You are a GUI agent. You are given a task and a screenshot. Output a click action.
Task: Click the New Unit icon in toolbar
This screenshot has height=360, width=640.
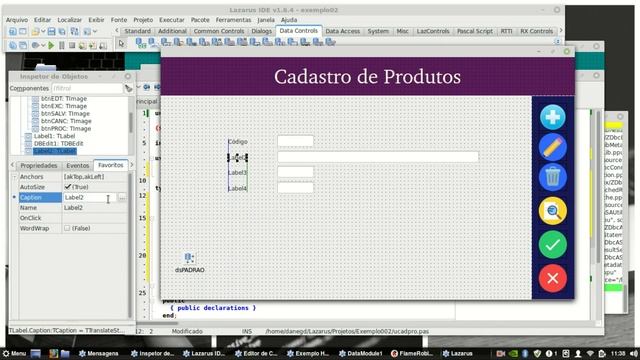point(13,31)
